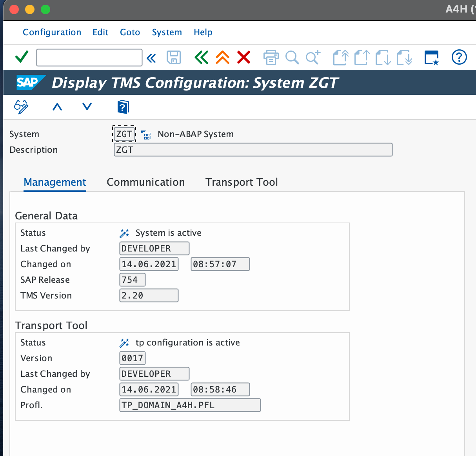Create a new GUI window shortcut icon

[432, 58]
